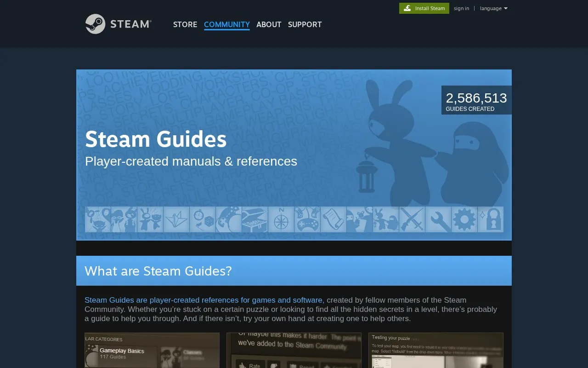Click the 'Player-created manuals & references' subtitle
This screenshot has width=588, height=368.
coord(191,161)
